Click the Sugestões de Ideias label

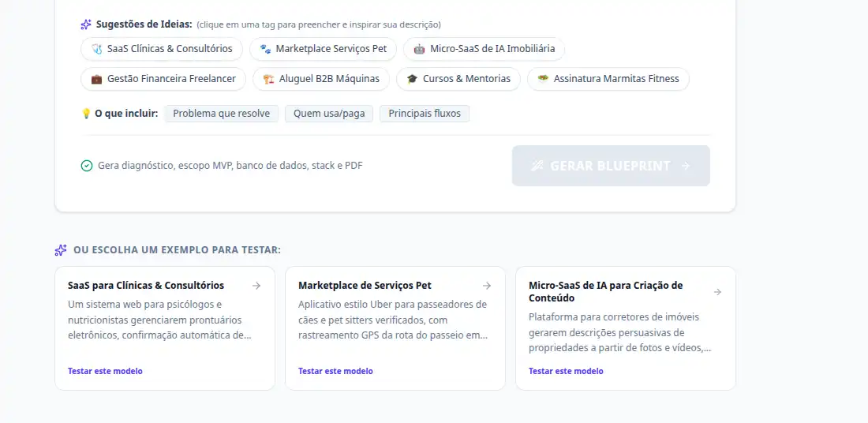pyautogui.click(x=144, y=24)
